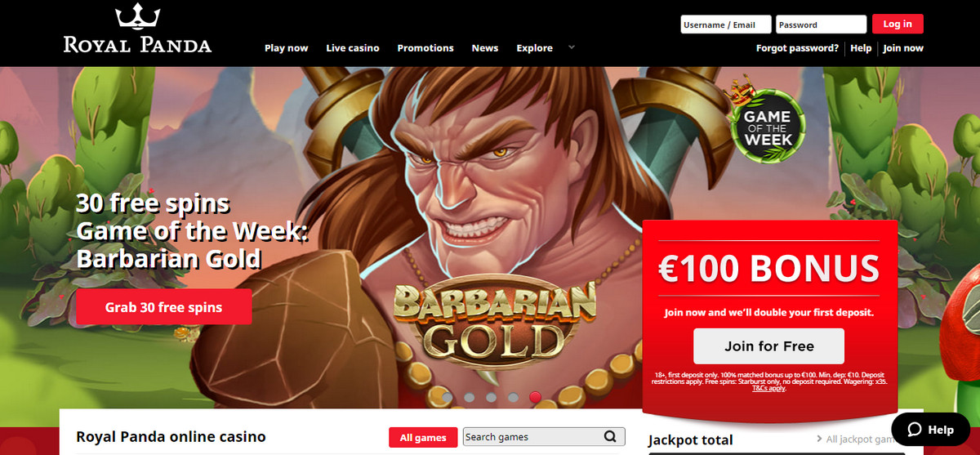This screenshot has width=980, height=455.
Task: Click the Username / Email field
Action: pos(725,25)
